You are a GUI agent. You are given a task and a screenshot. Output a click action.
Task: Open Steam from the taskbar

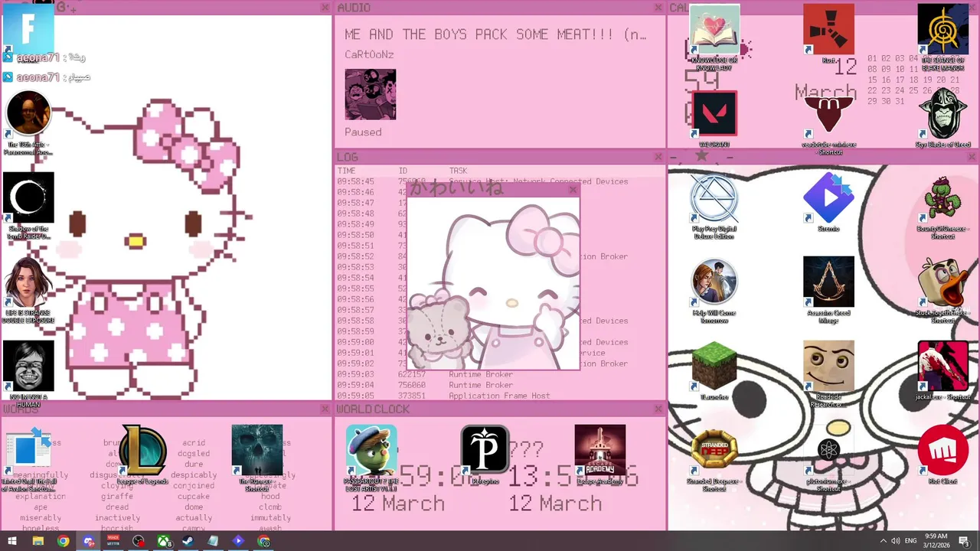[x=188, y=541]
